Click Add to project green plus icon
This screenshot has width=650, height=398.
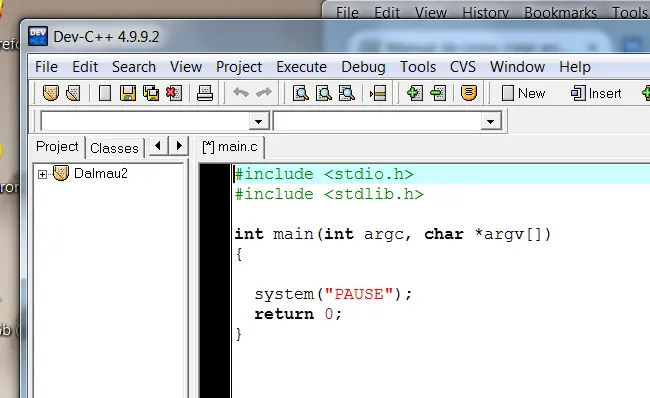[415, 93]
